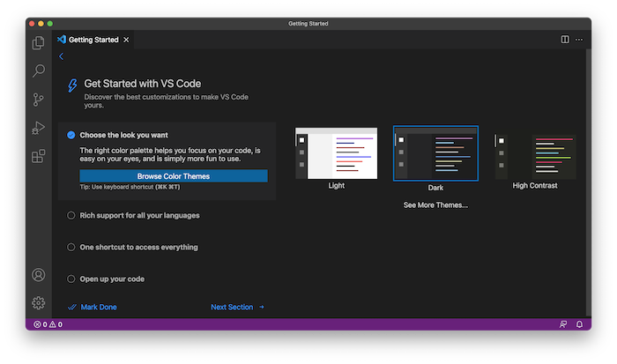
Task: Click the Next Section link
Action: point(232,307)
